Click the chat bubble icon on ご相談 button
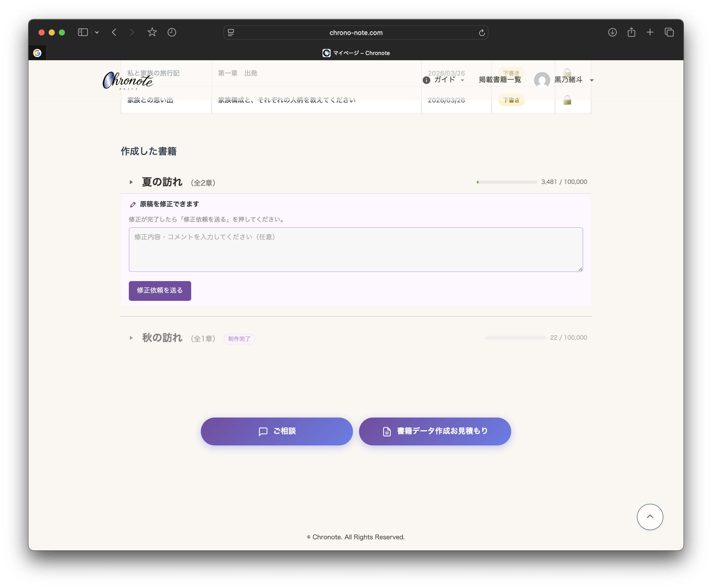The height and width of the screenshot is (588, 712). [263, 431]
